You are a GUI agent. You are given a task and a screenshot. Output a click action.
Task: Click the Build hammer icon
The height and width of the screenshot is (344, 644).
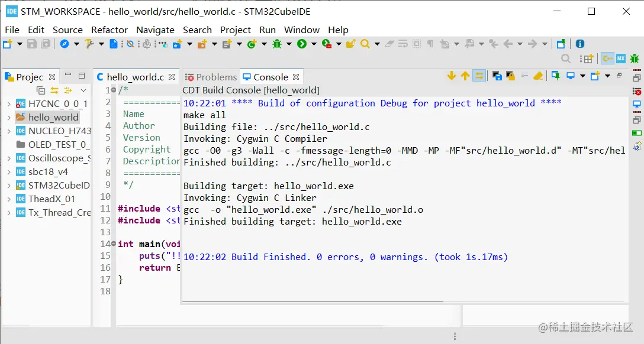coord(89,44)
